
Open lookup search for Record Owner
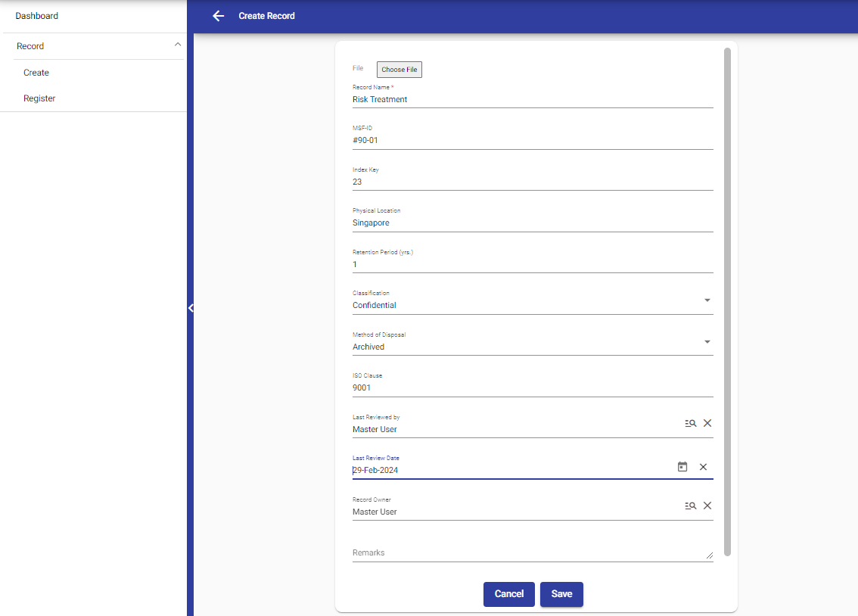point(690,506)
